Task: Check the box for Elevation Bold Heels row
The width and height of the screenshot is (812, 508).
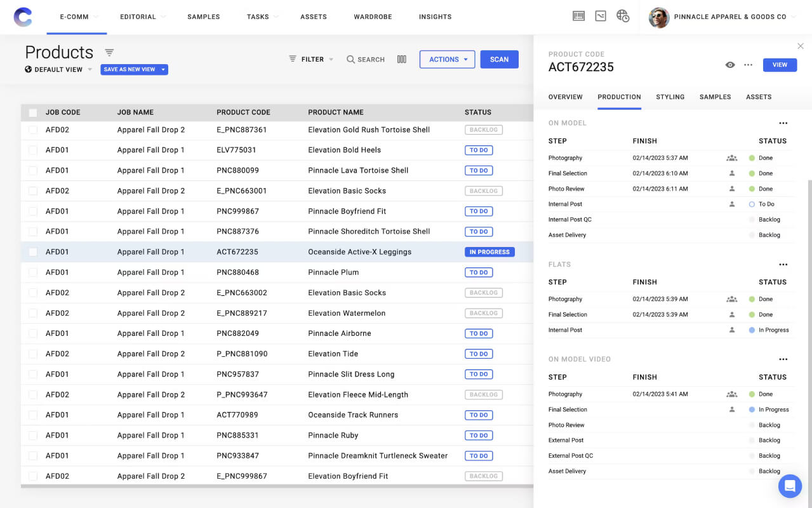Action: coord(33,150)
